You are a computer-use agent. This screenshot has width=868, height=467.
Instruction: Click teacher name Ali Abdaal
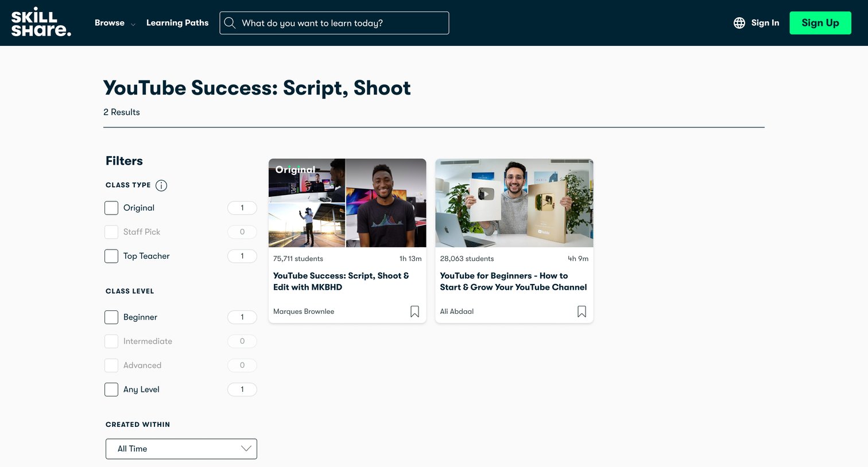coord(457,312)
